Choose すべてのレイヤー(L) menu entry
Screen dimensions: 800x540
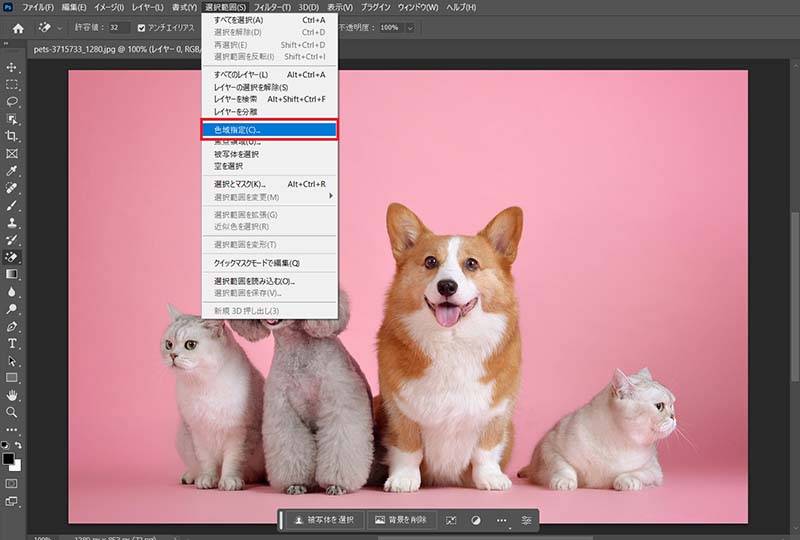[x=269, y=75]
